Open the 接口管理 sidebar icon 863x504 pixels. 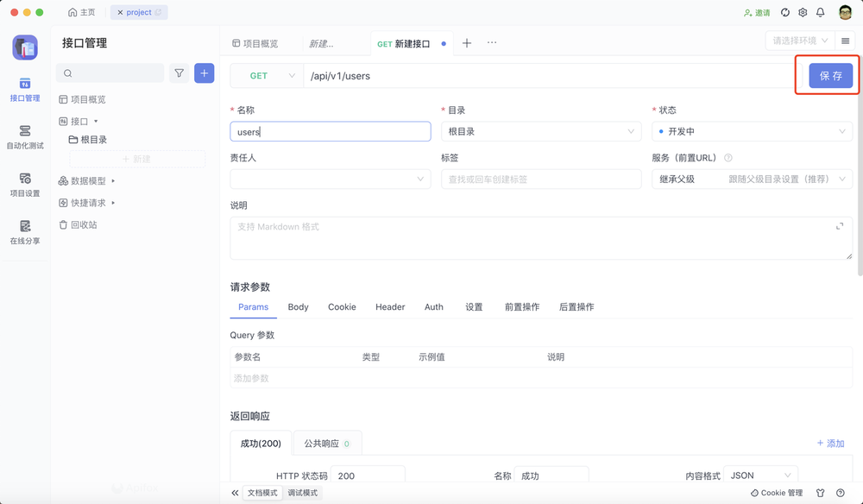pyautogui.click(x=24, y=91)
